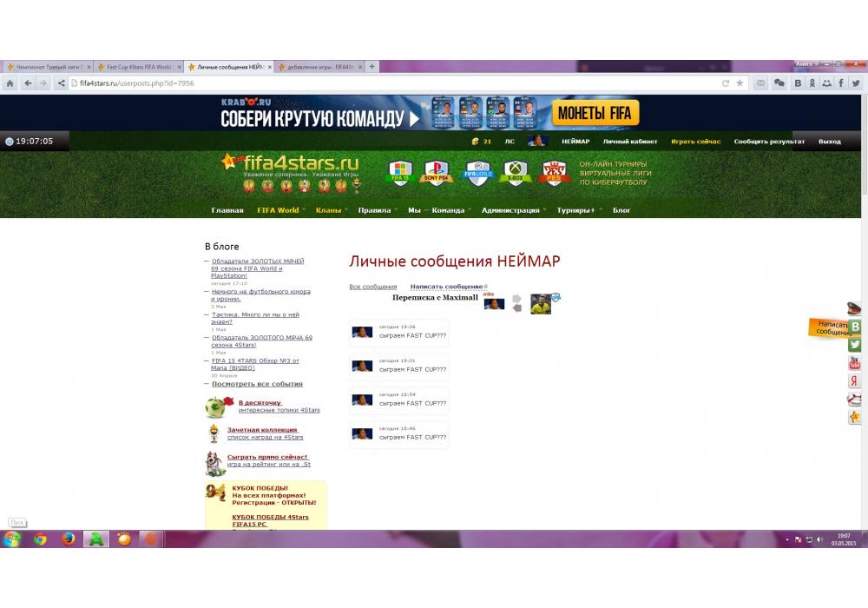Open the X-BOX platform badge

point(516,173)
